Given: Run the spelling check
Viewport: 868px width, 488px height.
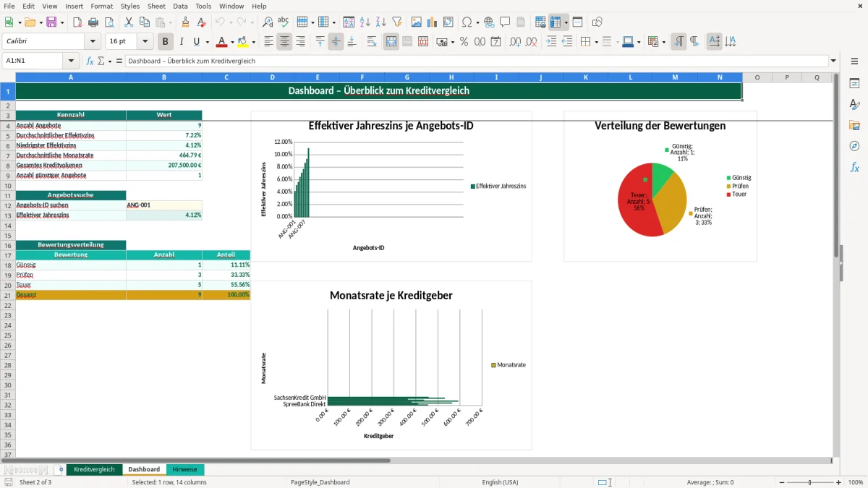Looking at the screenshot, I should (x=284, y=22).
